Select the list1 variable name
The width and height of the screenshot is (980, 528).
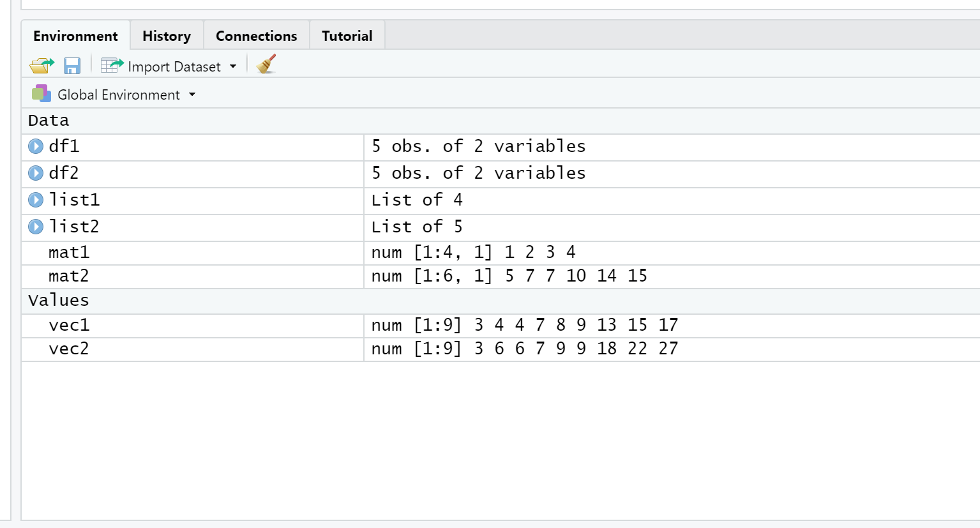click(74, 200)
